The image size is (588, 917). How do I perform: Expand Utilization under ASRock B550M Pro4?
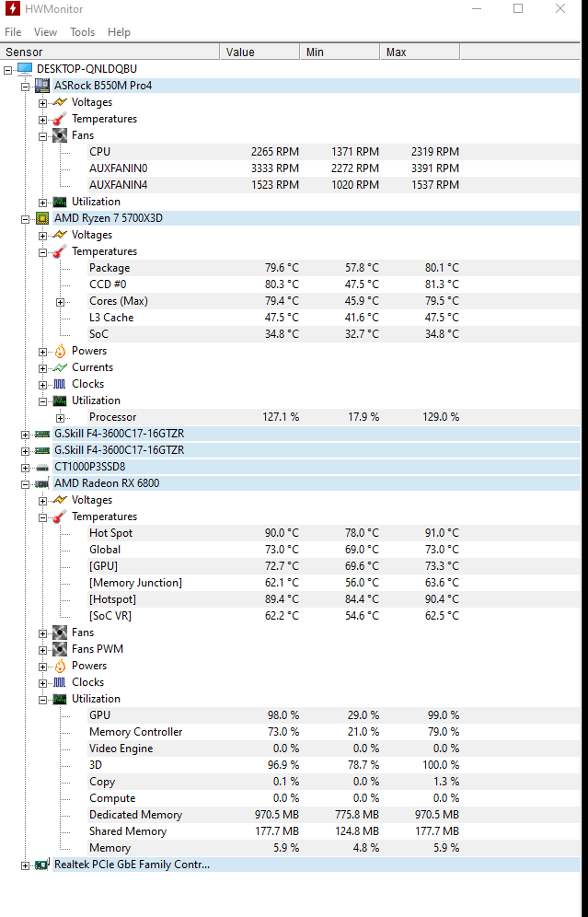tap(42, 203)
